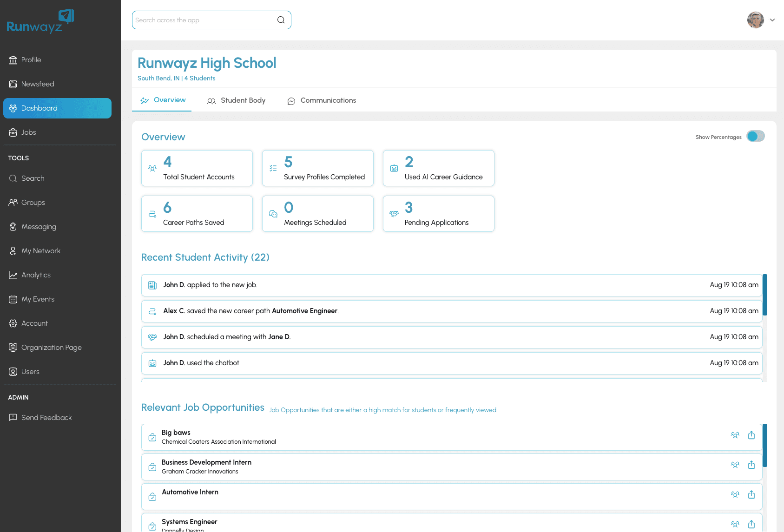Open the Pending Applications stat card
The image size is (784, 532).
[438, 214]
